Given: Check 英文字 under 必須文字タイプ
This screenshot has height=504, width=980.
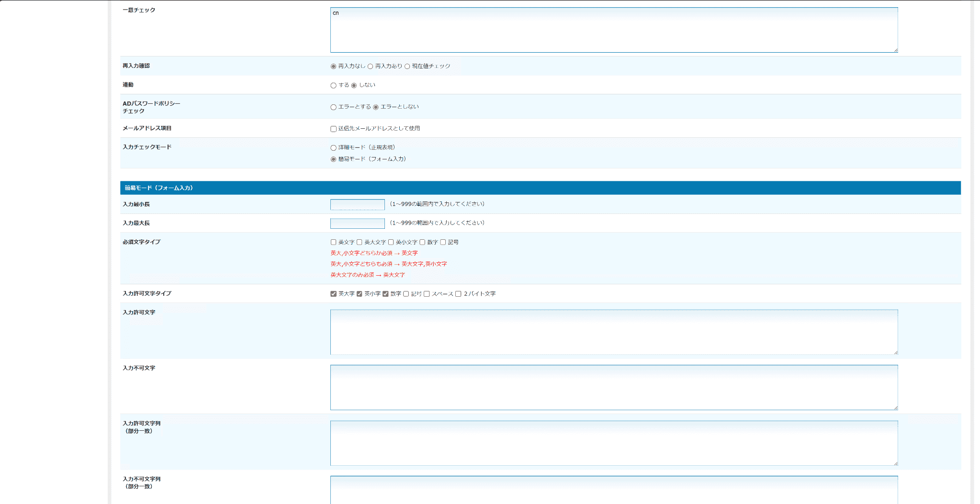Looking at the screenshot, I should (333, 242).
